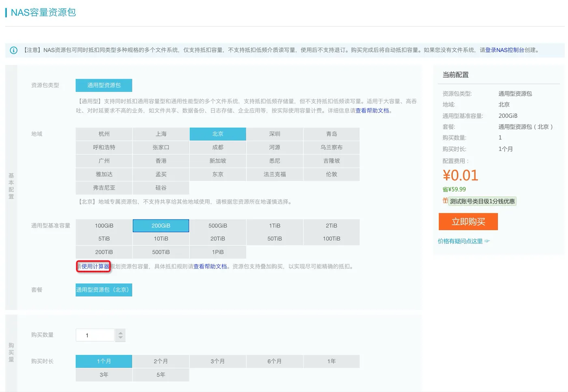Select 呼和浩特 region
568x392 pixels.
coord(104,147)
